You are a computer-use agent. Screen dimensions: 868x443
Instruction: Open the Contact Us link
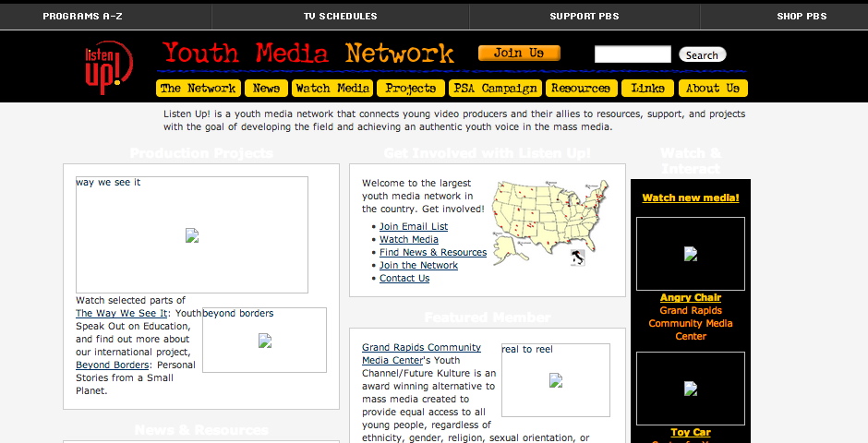(404, 278)
